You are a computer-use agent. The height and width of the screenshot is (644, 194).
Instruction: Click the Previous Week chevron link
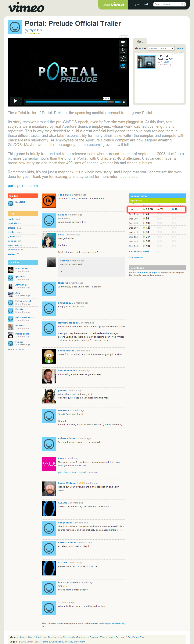tap(139, 252)
